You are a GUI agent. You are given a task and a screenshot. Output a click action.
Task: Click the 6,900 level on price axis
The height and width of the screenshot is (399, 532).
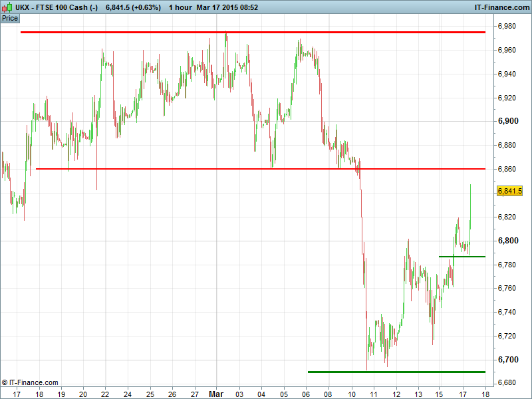508,121
